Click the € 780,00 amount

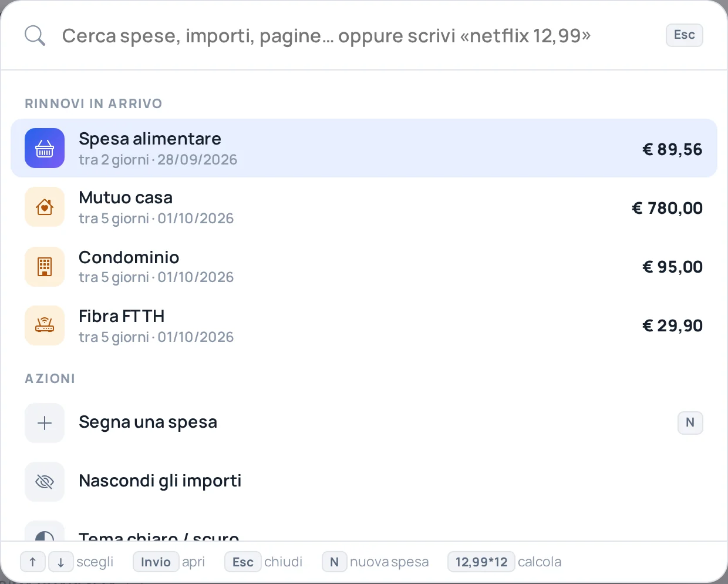667,208
